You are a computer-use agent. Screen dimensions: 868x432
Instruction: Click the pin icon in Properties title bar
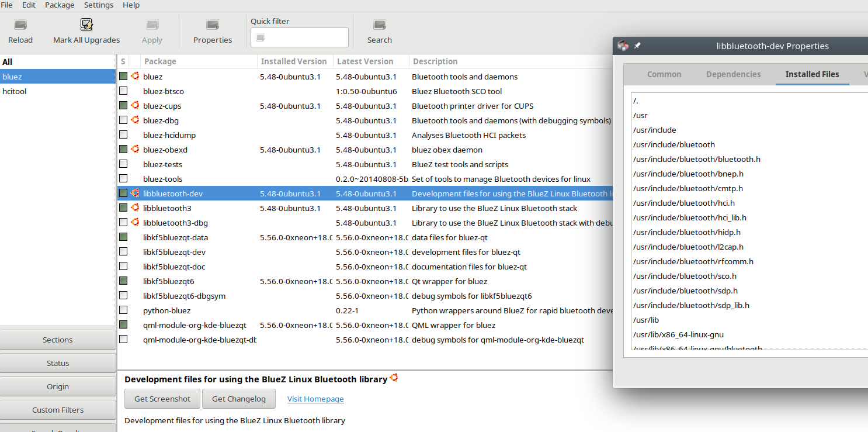(637, 46)
